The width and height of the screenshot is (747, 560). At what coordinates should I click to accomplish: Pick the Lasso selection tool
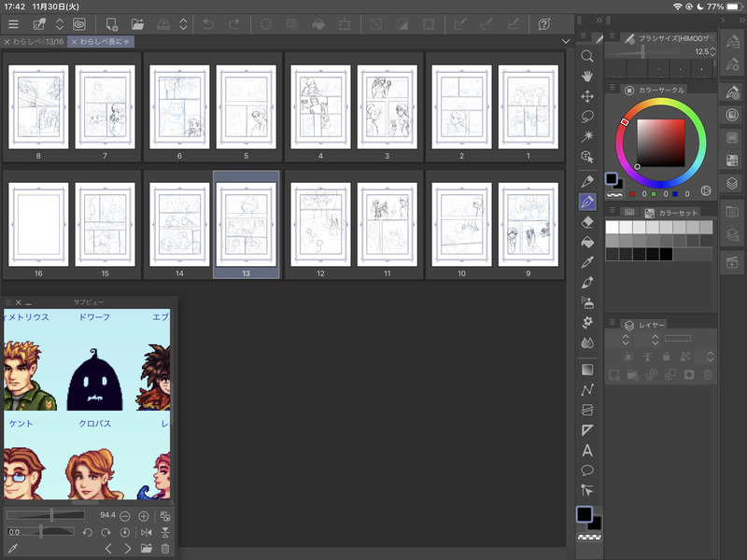pyautogui.click(x=587, y=117)
